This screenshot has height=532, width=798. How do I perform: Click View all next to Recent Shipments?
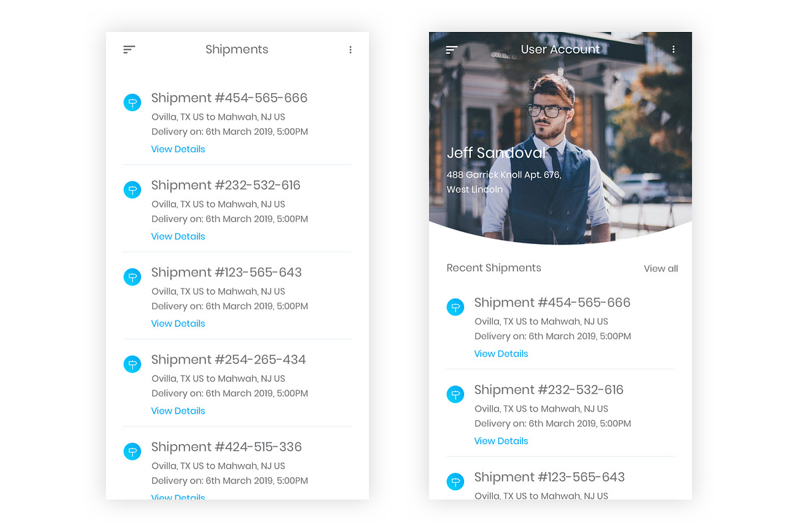[x=660, y=268]
